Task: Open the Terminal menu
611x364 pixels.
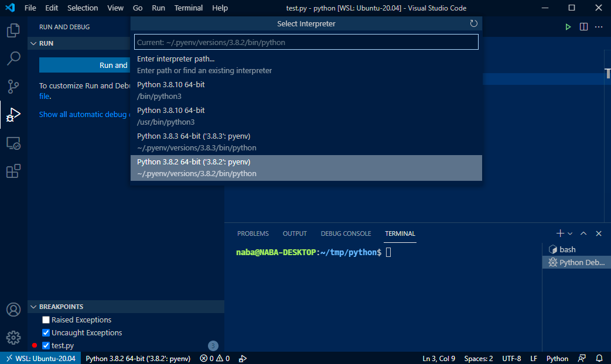Action: coord(188,8)
